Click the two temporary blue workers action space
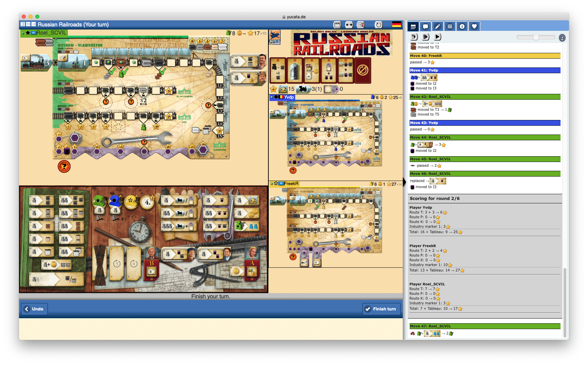The width and height of the screenshot is (588, 365). pyautogui.click(x=247, y=226)
